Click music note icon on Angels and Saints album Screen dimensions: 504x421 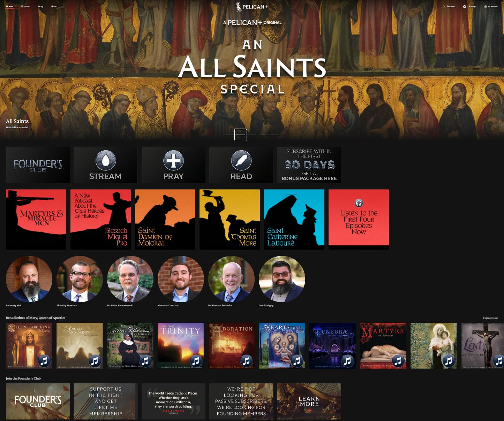click(95, 361)
